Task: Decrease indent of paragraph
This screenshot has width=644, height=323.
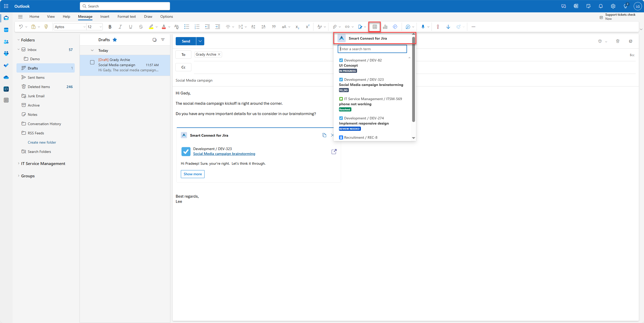Action: click(x=207, y=27)
